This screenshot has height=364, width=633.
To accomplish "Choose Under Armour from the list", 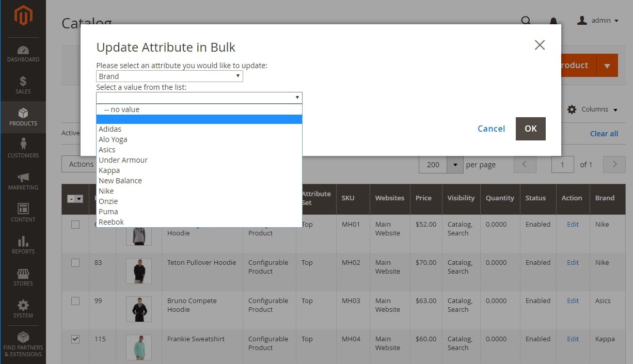I will click(x=199, y=160).
